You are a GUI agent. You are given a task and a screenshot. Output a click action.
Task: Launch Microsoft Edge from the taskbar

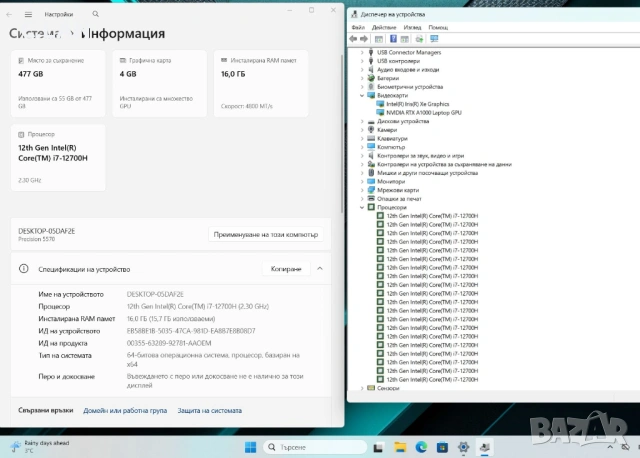tap(421, 447)
